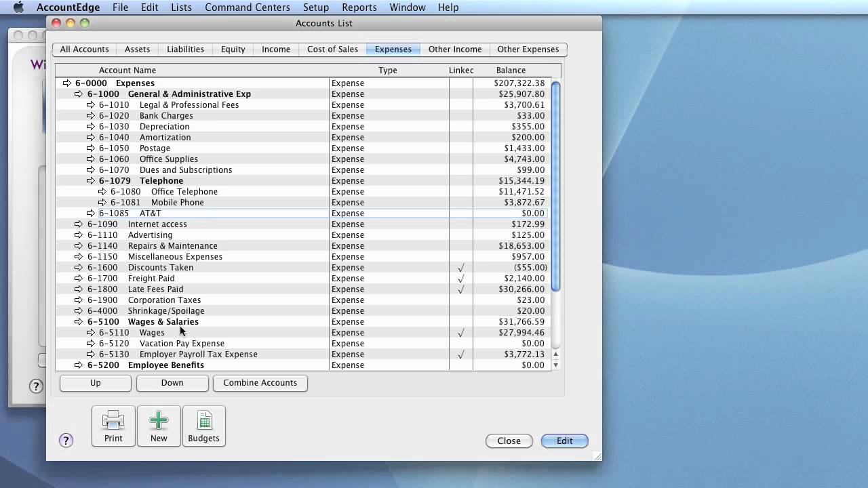Click the arrow icon beside 6-1030 Depreciation
This screenshot has height=488, width=868.
91,127
